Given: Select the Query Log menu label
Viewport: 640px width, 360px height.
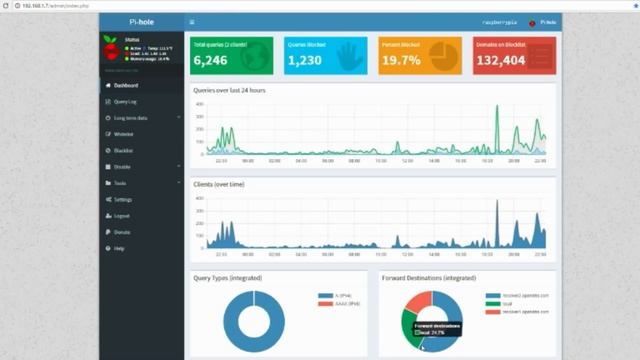Looking at the screenshot, I should 125,102.
